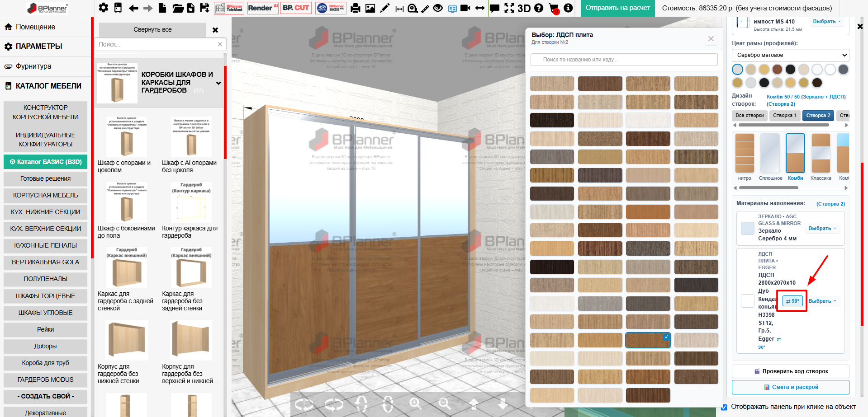Collapse 'КОРОБКИ ШКАФОВ И КАРКАСЫ' category chevron

point(218,83)
